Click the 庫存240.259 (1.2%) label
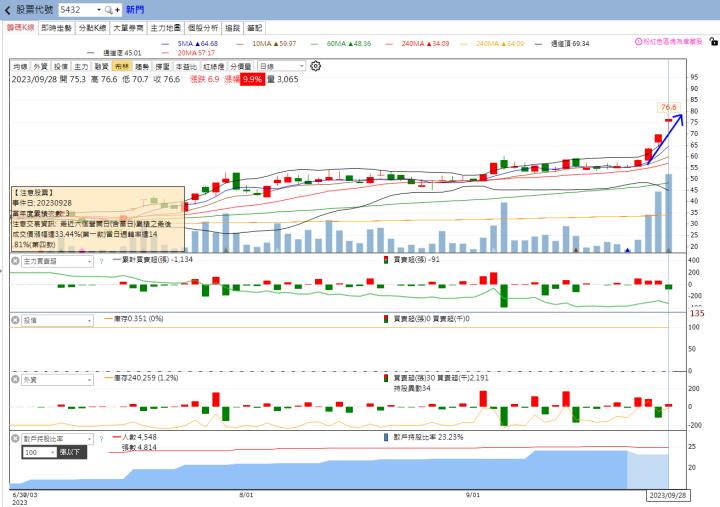Image resolution: width=720 pixels, height=507 pixels. (141, 378)
